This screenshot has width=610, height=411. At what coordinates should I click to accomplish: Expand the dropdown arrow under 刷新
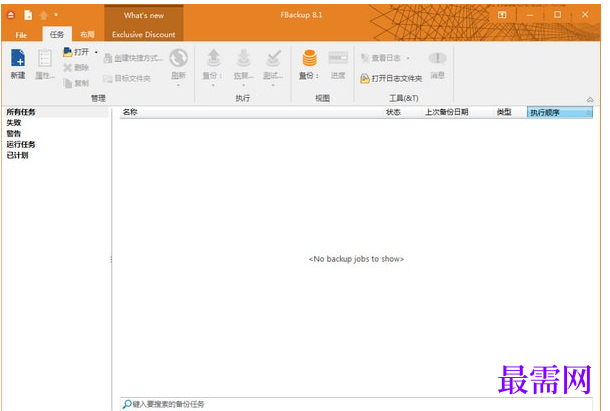pos(179,85)
